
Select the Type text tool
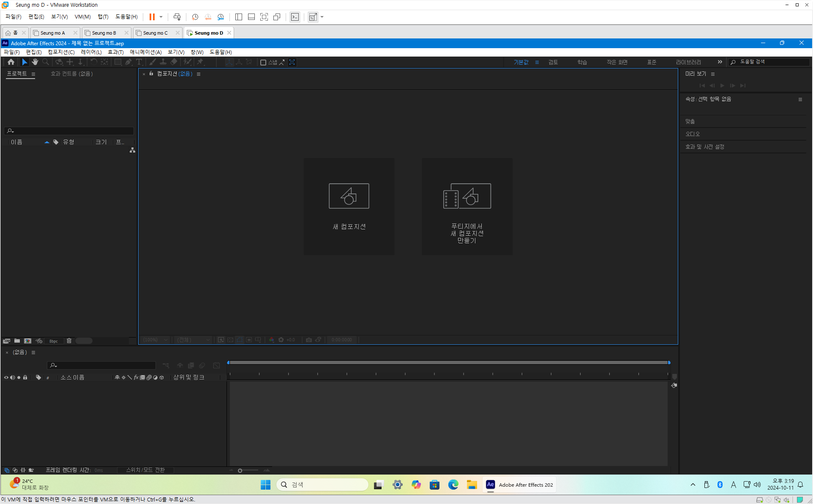[x=139, y=62]
